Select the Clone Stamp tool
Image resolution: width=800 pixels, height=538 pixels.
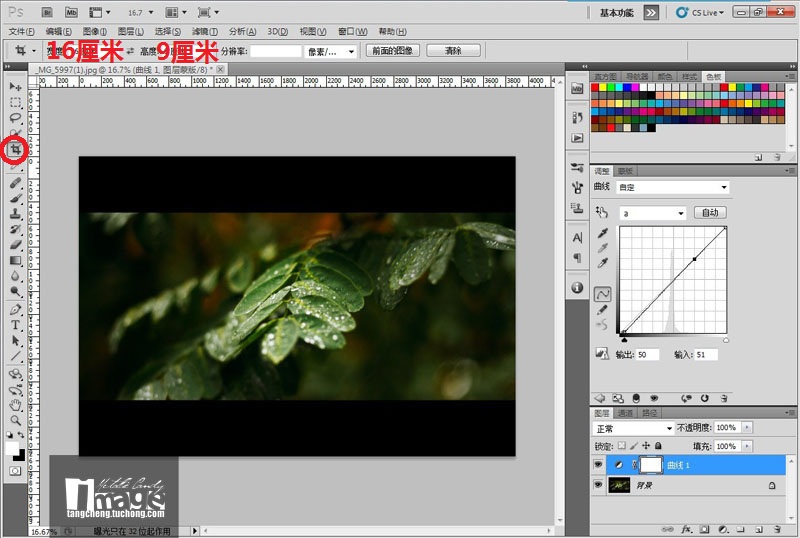[x=16, y=213]
